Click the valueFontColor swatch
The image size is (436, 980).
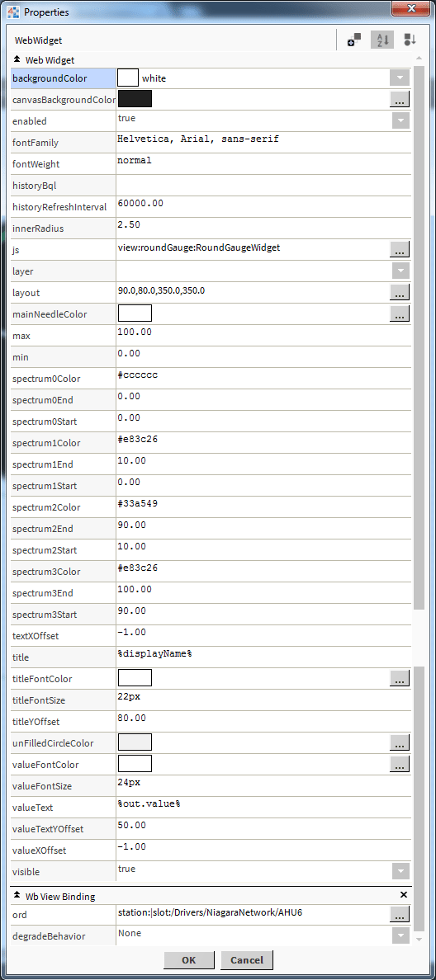pyautogui.click(x=135, y=763)
